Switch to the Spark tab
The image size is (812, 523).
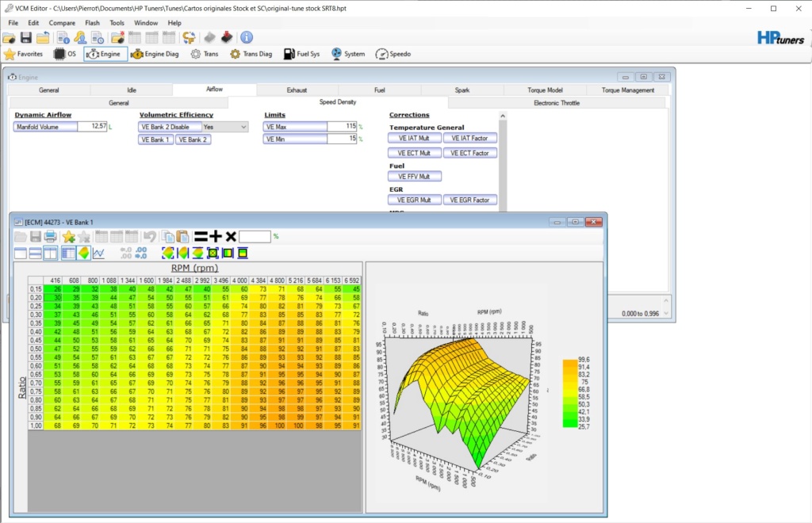pyautogui.click(x=462, y=90)
